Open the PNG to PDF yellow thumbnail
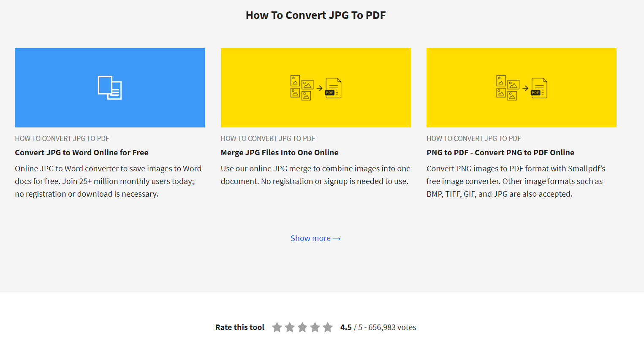This screenshot has width=644, height=349. (522, 88)
